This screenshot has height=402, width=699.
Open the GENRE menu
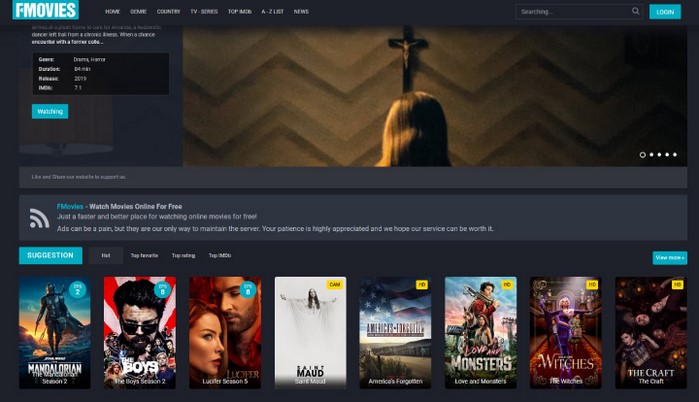[x=138, y=12]
